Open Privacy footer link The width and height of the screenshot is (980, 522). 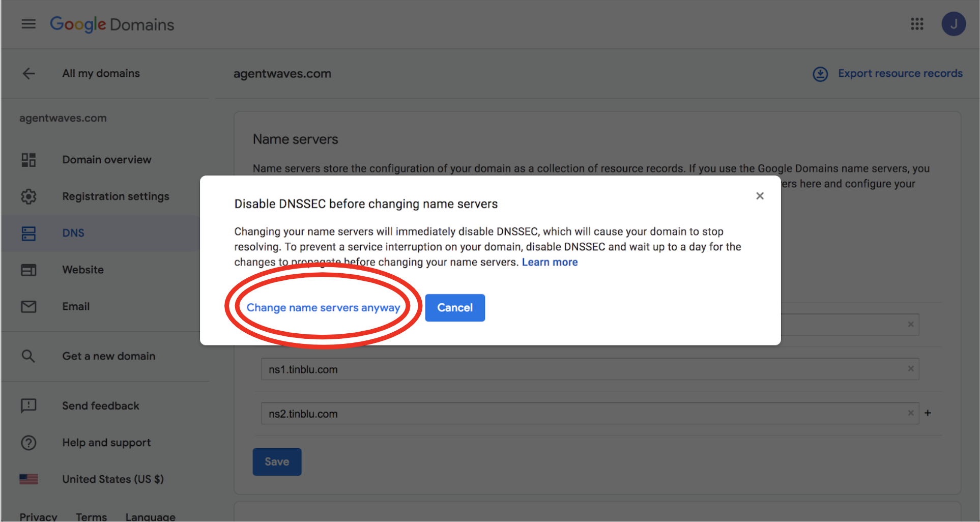point(38,516)
